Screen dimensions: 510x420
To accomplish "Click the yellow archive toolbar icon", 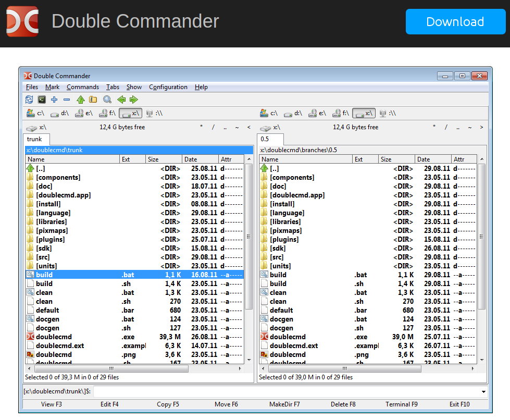I will coord(93,100).
